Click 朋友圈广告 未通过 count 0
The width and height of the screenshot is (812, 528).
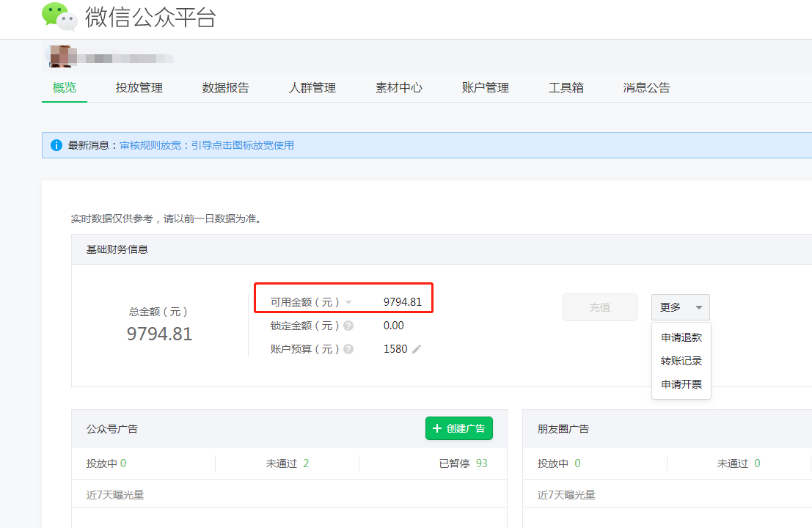tap(757, 463)
